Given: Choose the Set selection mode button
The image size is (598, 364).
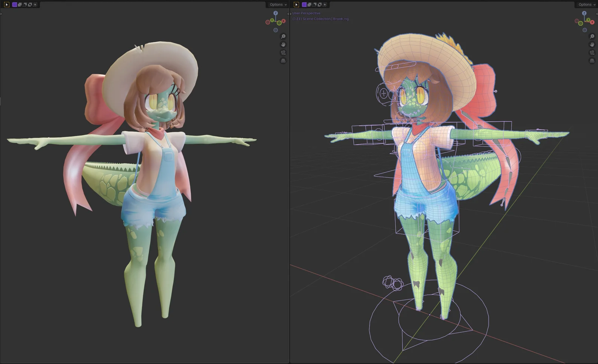Looking at the screenshot, I should 14,4.
